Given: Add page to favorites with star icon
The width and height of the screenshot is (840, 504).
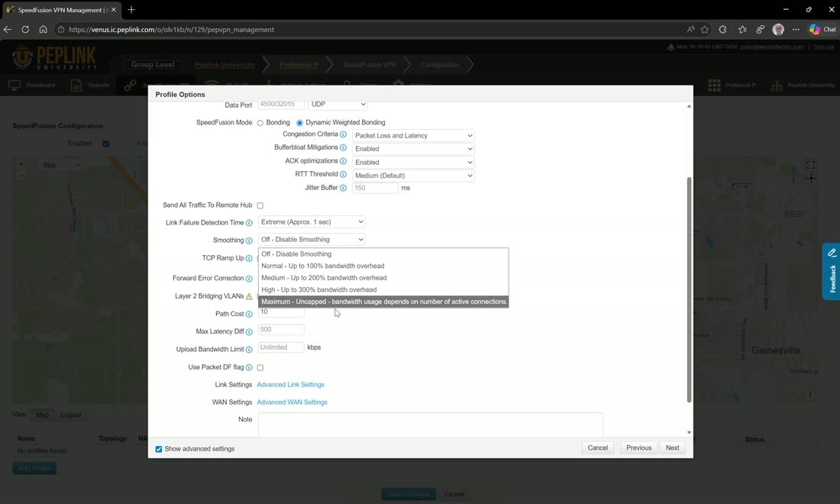Looking at the screenshot, I should pos(705,30).
